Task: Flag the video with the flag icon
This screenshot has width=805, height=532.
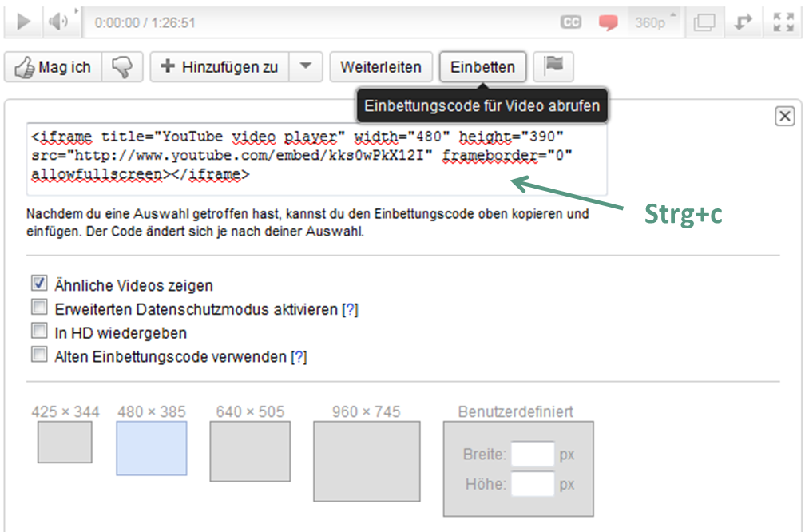Action: coord(553,66)
